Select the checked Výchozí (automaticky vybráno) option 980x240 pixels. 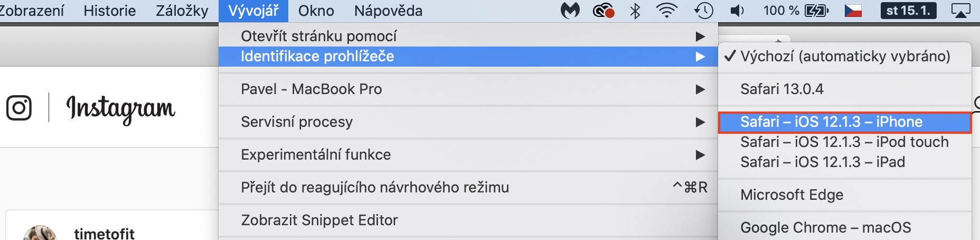tap(845, 56)
